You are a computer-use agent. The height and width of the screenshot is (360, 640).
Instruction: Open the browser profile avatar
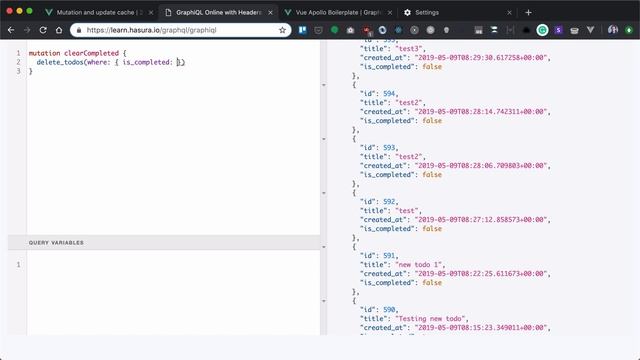pos(613,29)
